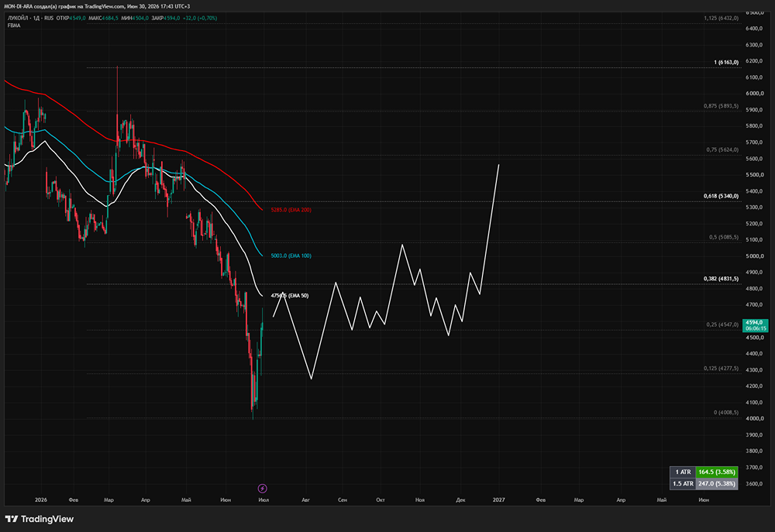Click the Июл month label on time axis
775x532 pixels.
pos(263,500)
